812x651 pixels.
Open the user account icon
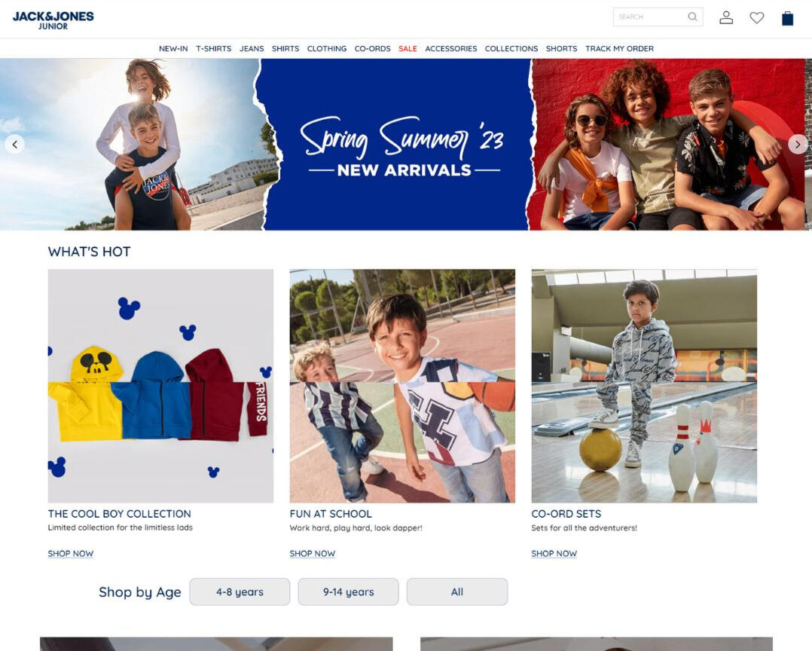[x=726, y=17]
